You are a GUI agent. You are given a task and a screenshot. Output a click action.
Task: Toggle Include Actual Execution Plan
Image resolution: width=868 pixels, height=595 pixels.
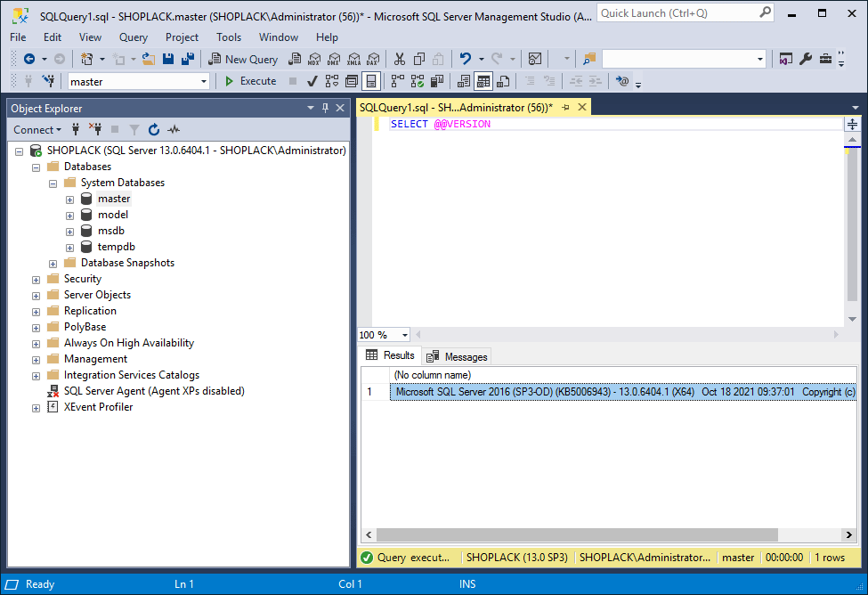(397, 81)
